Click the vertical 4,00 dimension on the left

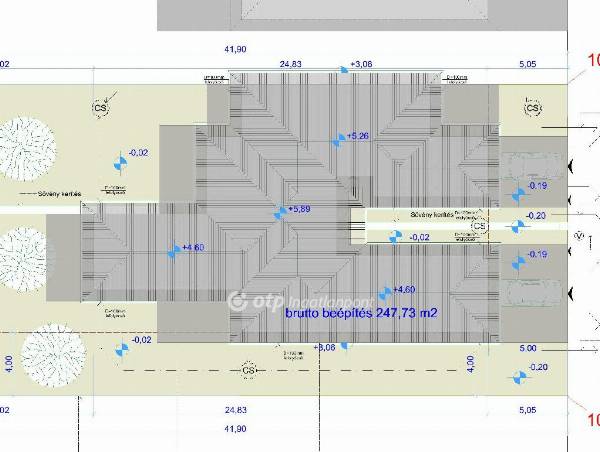(x=9, y=363)
